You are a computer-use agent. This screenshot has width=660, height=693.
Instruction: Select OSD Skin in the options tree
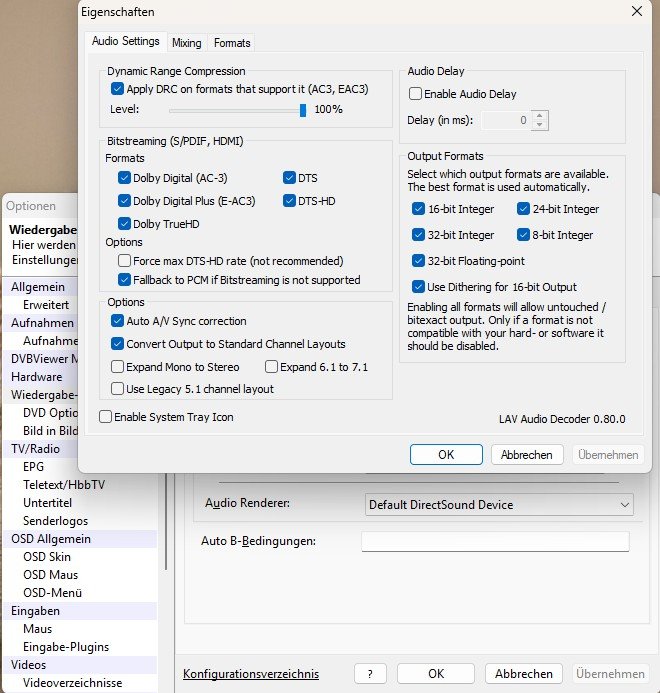[x=48, y=557]
